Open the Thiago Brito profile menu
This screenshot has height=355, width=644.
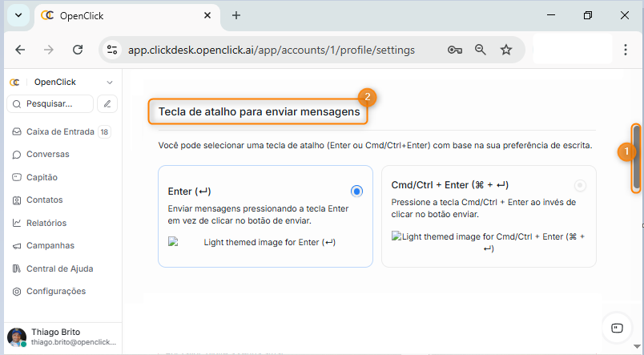pyautogui.click(x=61, y=337)
